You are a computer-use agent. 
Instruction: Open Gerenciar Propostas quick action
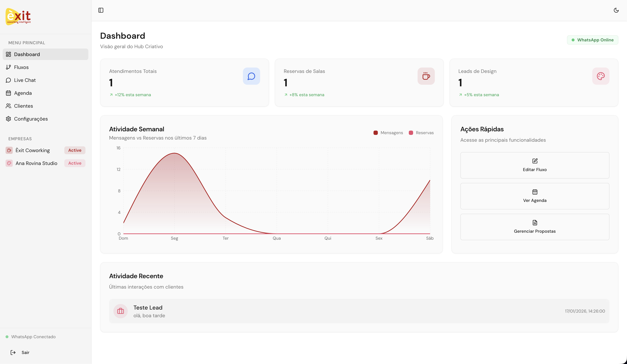[534, 227]
